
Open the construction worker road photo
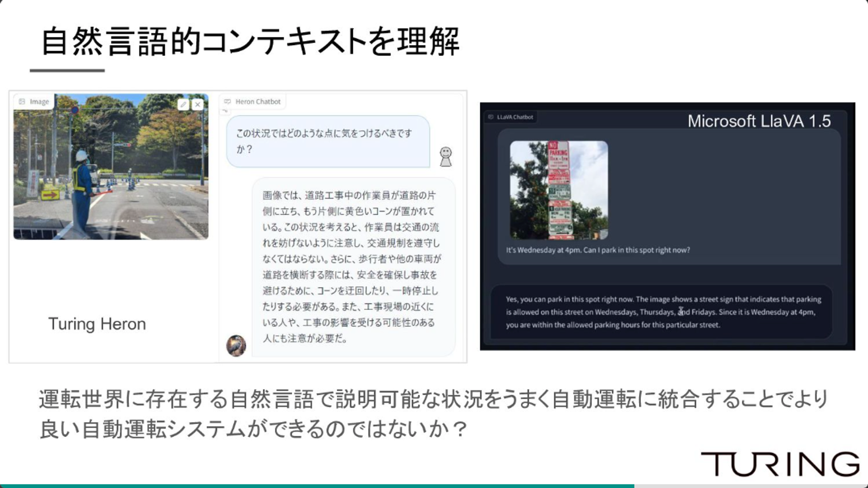pyautogui.click(x=111, y=166)
